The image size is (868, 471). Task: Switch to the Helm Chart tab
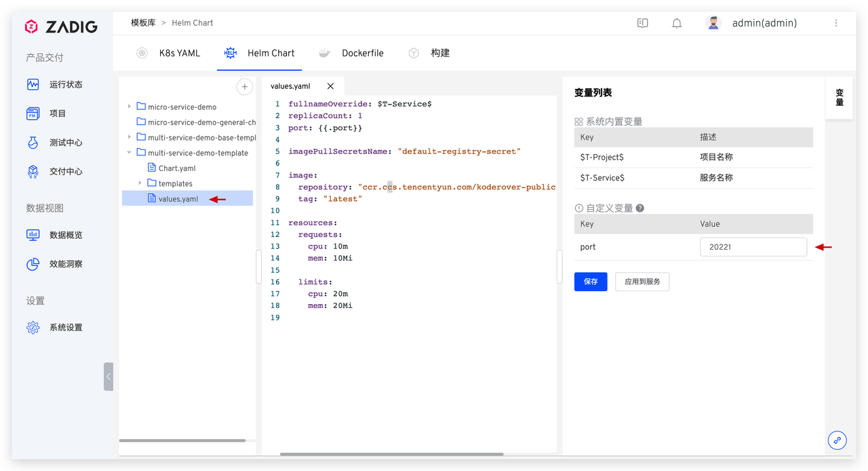(260, 53)
